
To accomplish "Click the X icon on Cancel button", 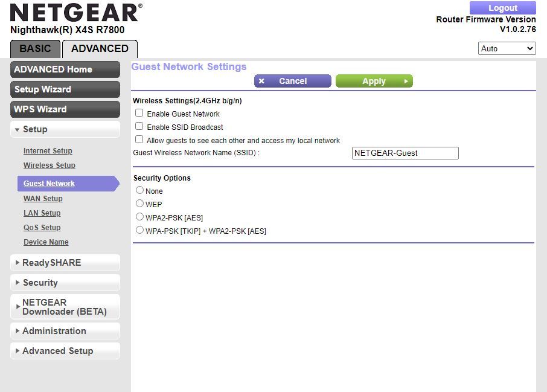I will tap(261, 81).
